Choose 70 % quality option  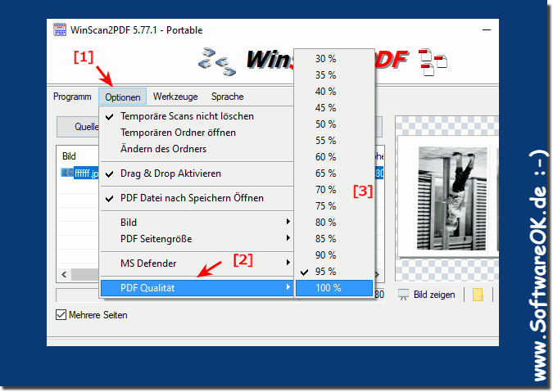[334, 190]
